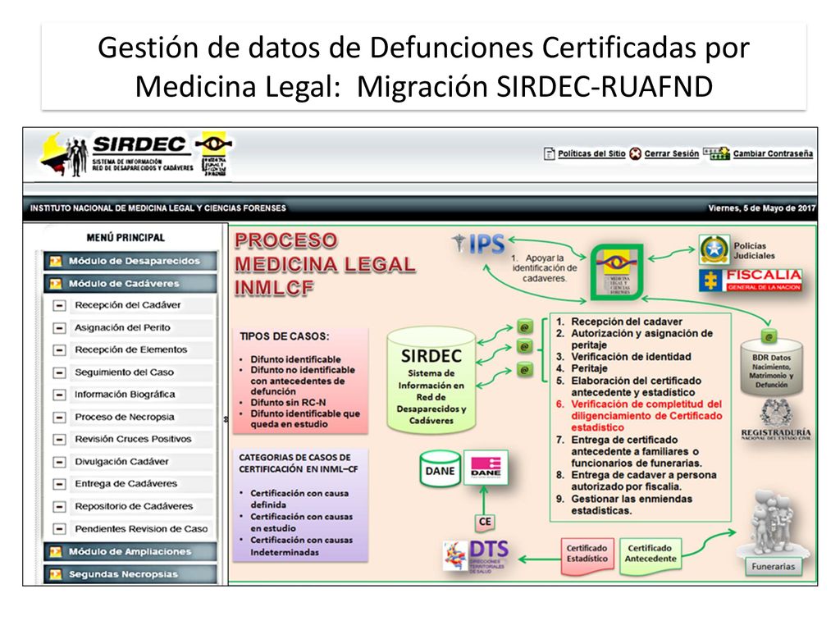The width and height of the screenshot is (840, 630).
Task: Toggle minus box next to Recepción del Cadáver
Action: click(x=59, y=305)
